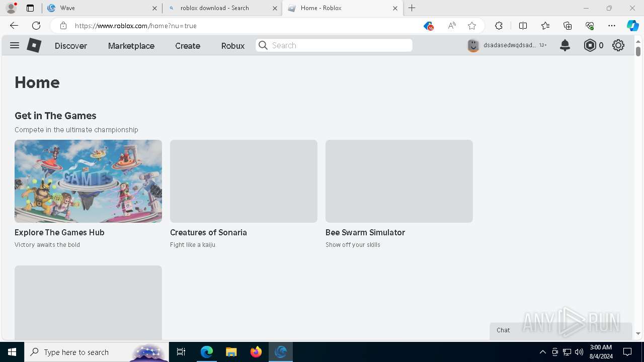Open the Bee Swarm Simulator tile
The width and height of the screenshot is (644, 362).
pos(399,181)
